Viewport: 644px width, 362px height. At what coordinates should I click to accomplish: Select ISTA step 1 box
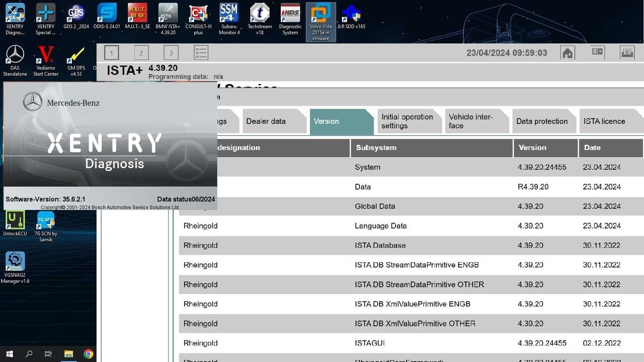coord(111,53)
